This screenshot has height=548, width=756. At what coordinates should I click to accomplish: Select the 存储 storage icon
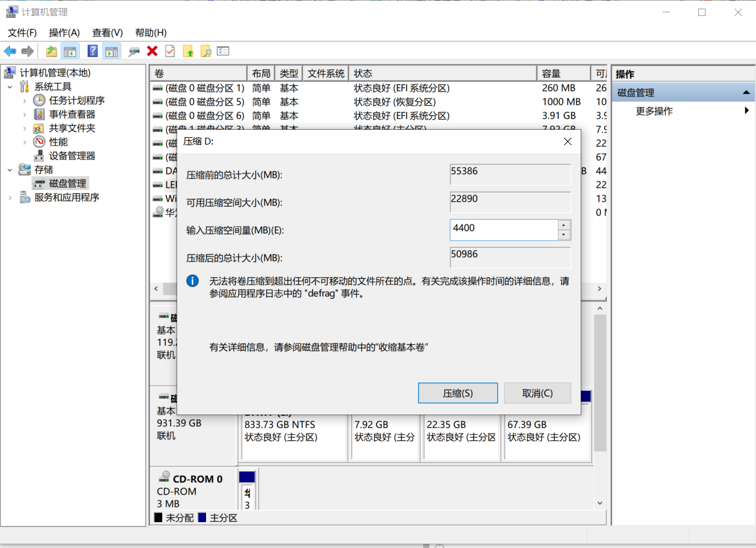[25, 169]
